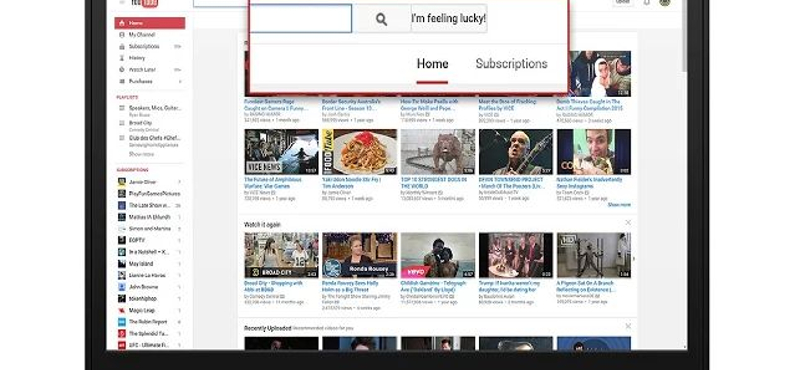The width and height of the screenshot is (800, 370).
Task: Open the VICE News amphibious warfare thumbnail
Action: tap(281, 152)
